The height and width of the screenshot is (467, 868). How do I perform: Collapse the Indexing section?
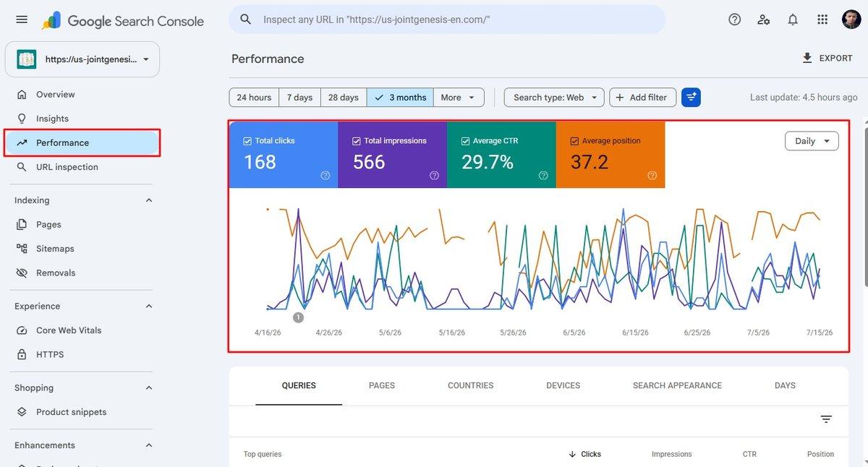[149, 200]
